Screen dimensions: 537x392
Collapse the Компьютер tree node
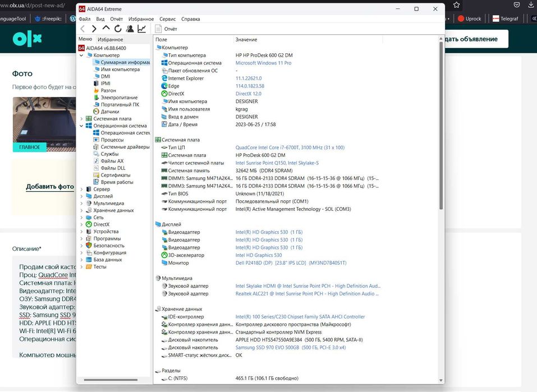click(x=81, y=55)
